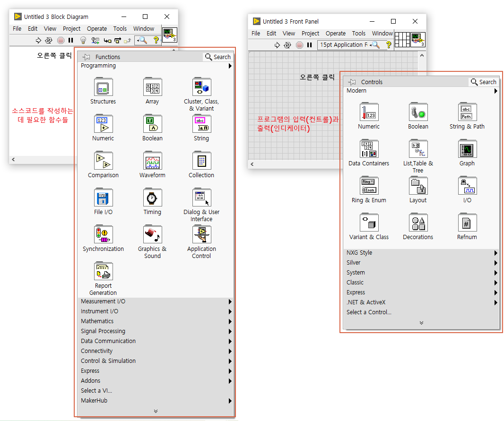Open String & Path controls
Viewport: 504px width, 421px height.
(467, 112)
